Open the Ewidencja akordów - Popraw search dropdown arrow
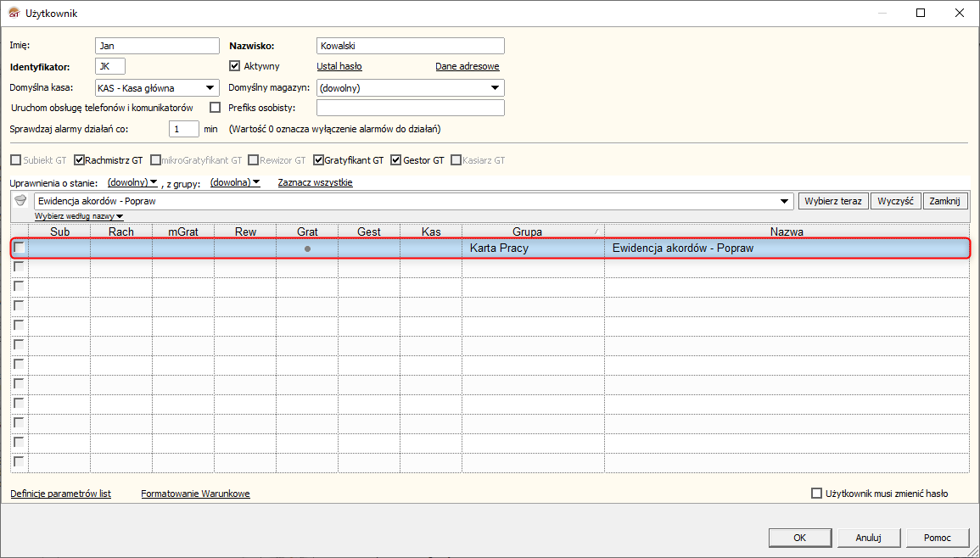Image resolution: width=980 pixels, height=558 pixels. click(784, 201)
